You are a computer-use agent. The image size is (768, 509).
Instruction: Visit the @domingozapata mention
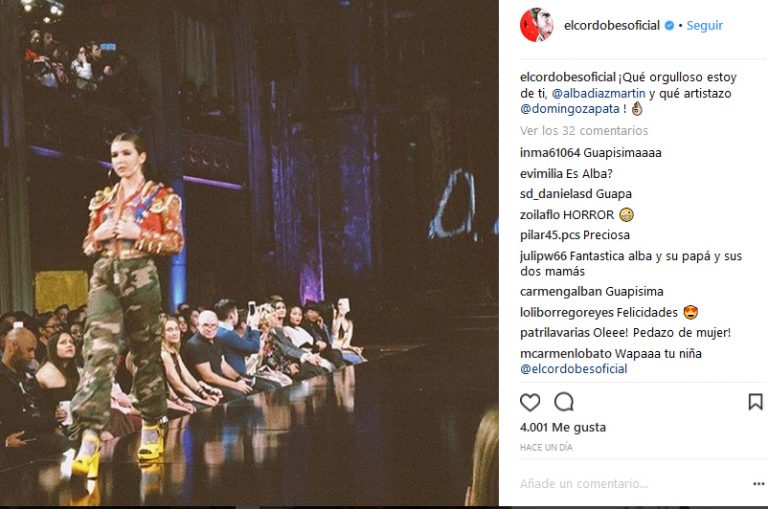tap(570, 109)
